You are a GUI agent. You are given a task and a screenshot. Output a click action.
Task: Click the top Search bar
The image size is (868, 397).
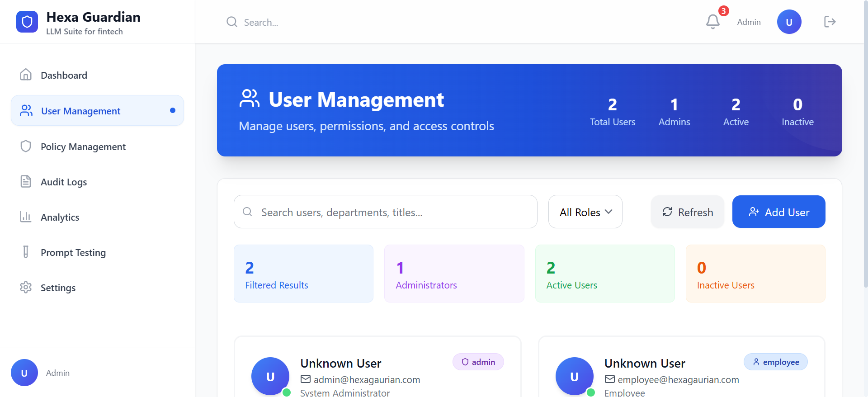click(261, 22)
